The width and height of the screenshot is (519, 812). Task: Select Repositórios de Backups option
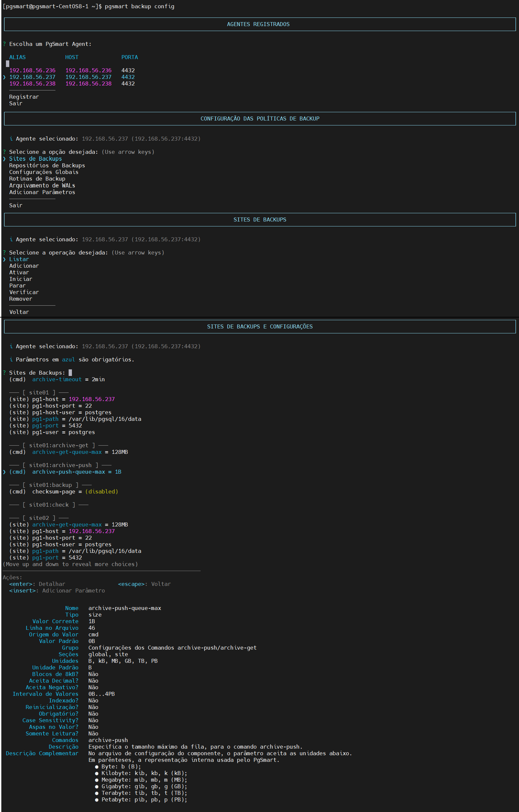click(x=47, y=166)
